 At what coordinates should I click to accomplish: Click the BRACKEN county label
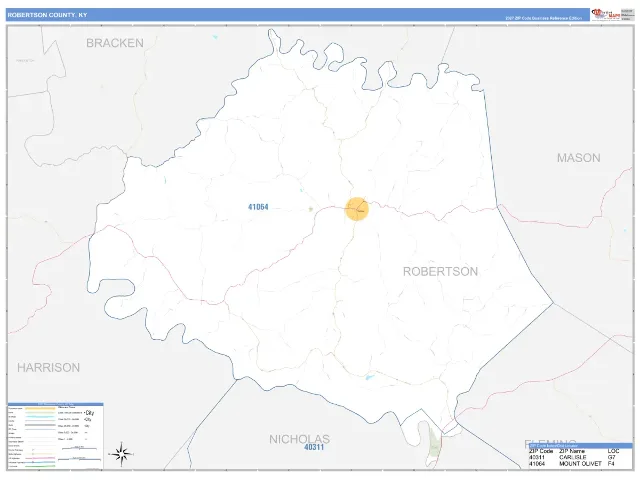click(x=115, y=43)
